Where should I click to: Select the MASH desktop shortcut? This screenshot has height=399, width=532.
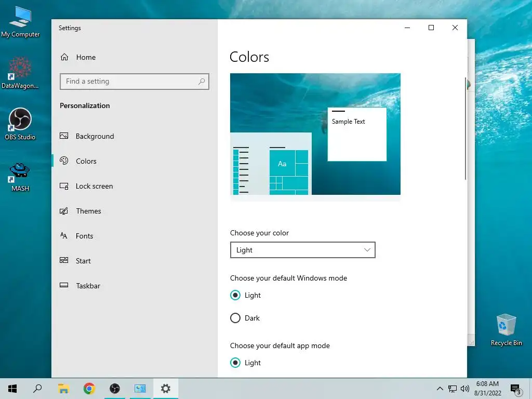(x=20, y=177)
